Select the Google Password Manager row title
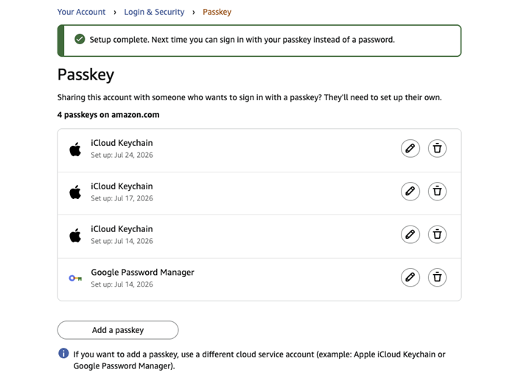The width and height of the screenshot is (532, 392). click(x=142, y=272)
